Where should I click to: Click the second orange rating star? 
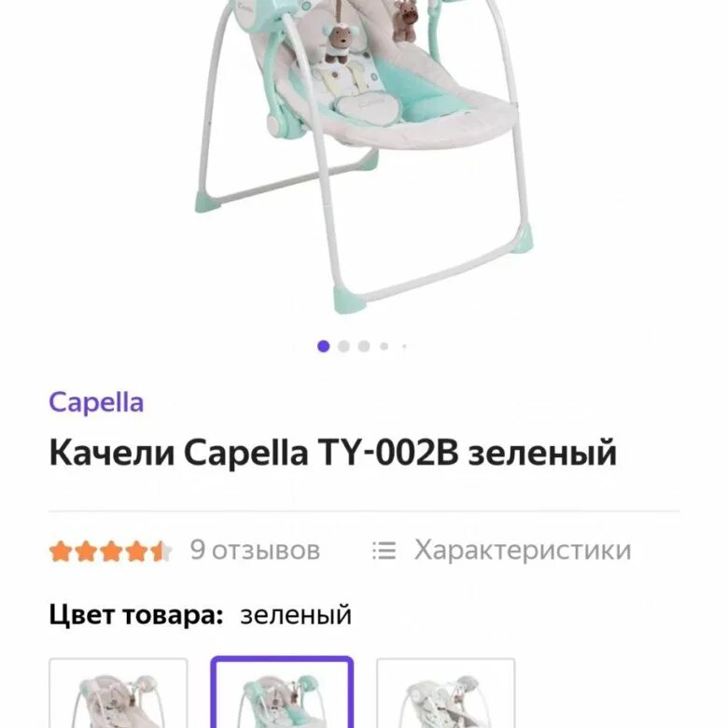[x=86, y=551]
